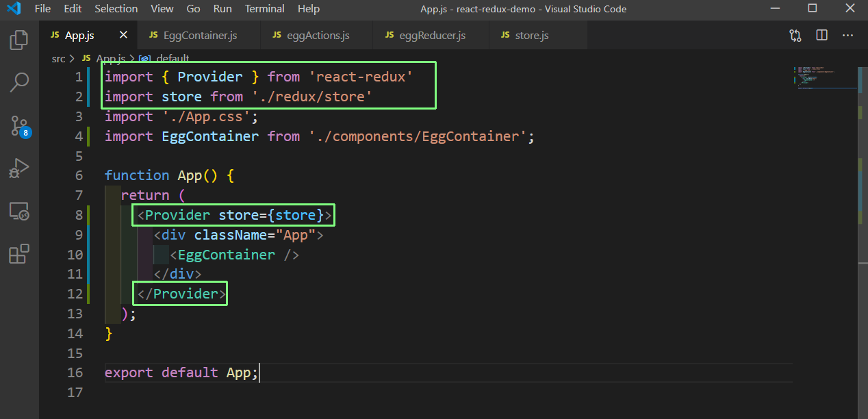Click the EggContainer self-closing tag on line 10
The width and height of the screenshot is (868, 419).
(235, 255)
